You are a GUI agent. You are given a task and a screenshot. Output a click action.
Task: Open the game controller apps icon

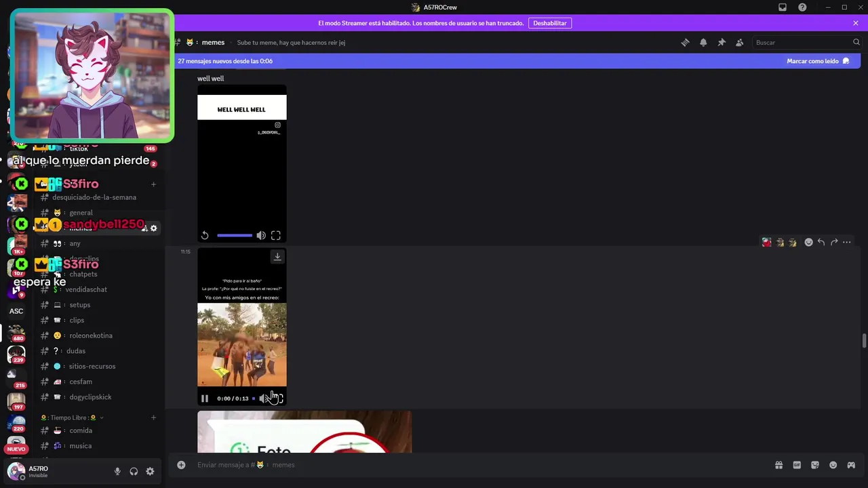click(851, 465)
